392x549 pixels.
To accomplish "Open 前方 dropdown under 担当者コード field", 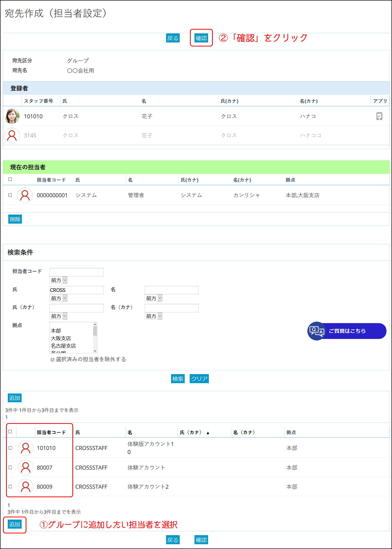I will (x=59, y=280).
